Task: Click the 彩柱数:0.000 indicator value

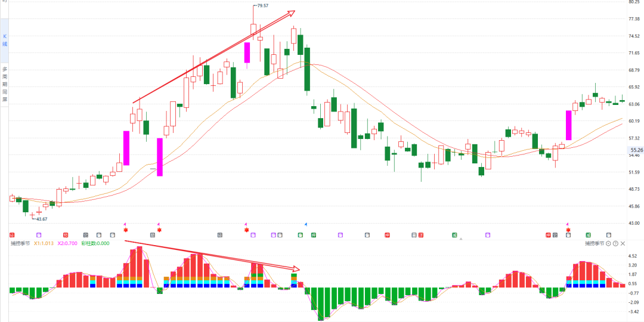Action: (95, 243)
